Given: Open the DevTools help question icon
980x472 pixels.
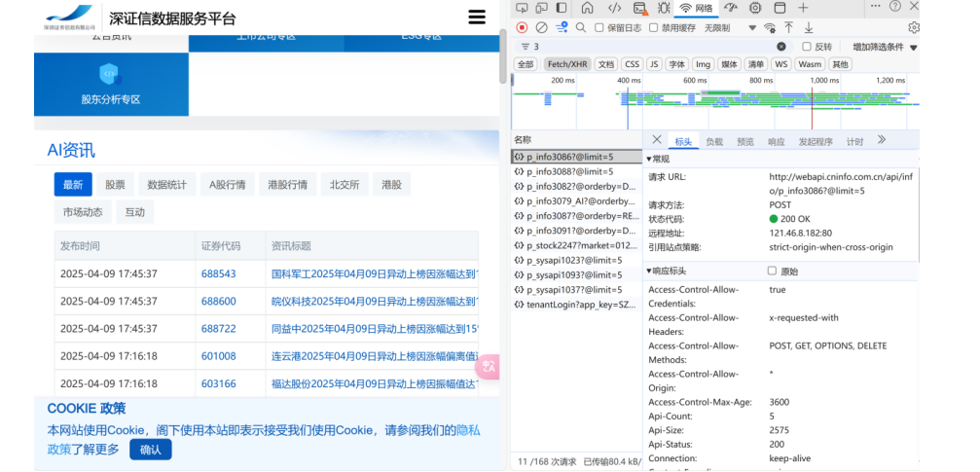Looking at the screenshot, I should tap(895, 6).
